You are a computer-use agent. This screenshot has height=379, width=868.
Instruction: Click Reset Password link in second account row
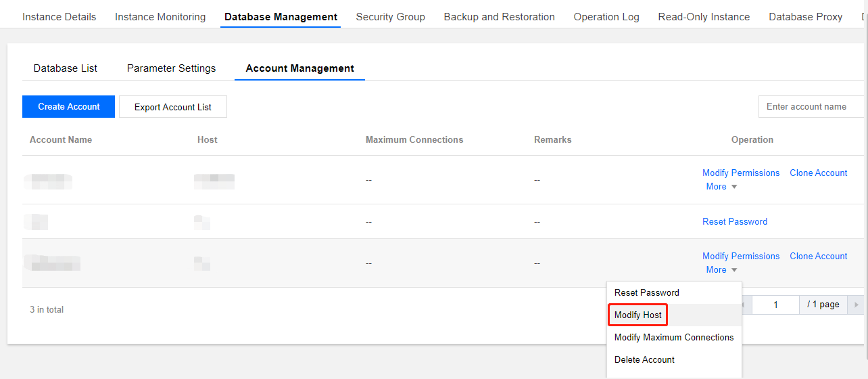[735, 222]
